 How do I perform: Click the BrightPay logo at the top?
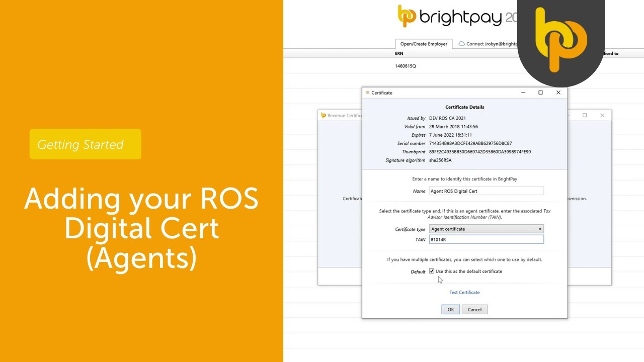tap(458, 17)
